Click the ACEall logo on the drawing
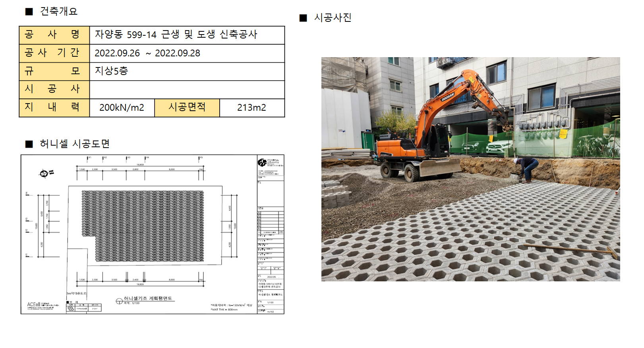This screenshot has width=644, height=348. [33, 305]
